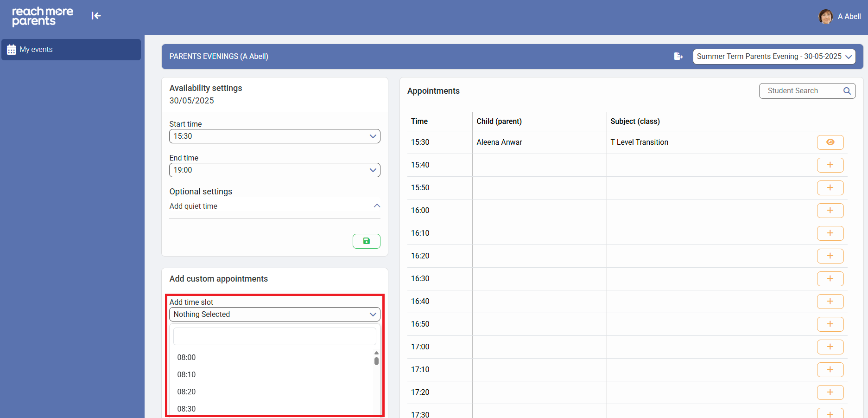Add appointment at 15:40 slot
868x418 pixels.
830,165
